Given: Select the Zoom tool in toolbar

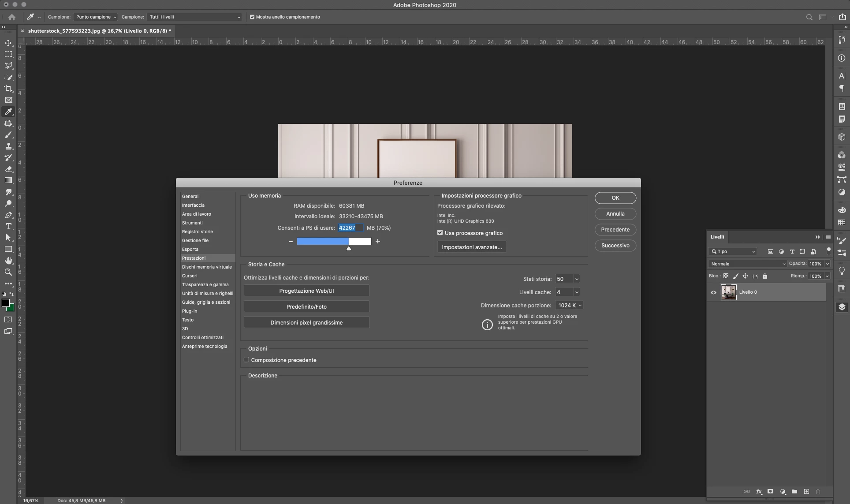Looking at the screenshot, I should coord(8,272).
